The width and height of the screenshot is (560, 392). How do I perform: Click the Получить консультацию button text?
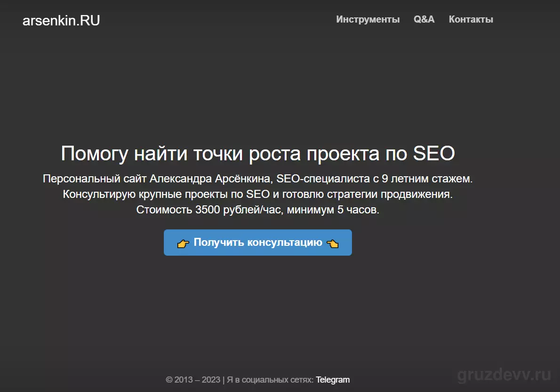pos(258,243)
